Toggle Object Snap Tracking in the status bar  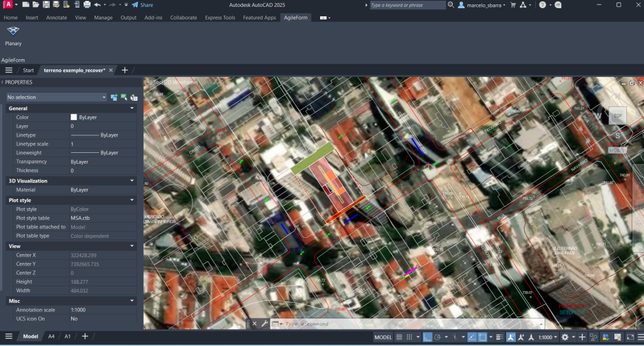click(x=472, y=337)
